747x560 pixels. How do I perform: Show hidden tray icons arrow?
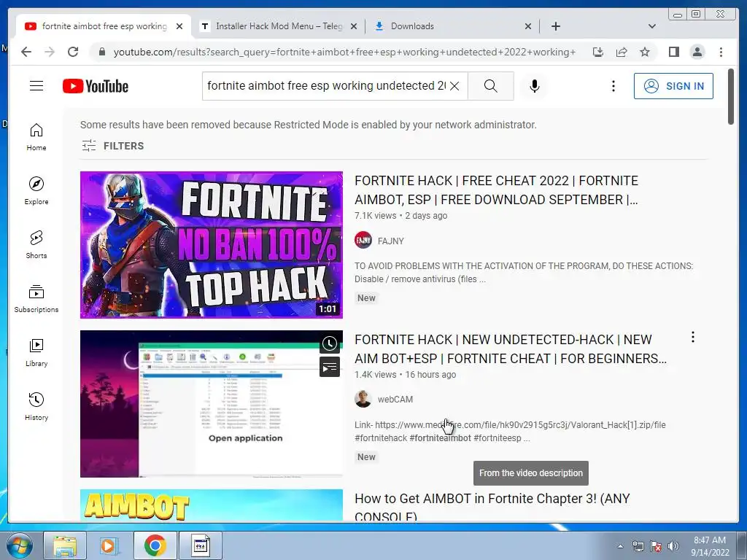tap(620, 546)
